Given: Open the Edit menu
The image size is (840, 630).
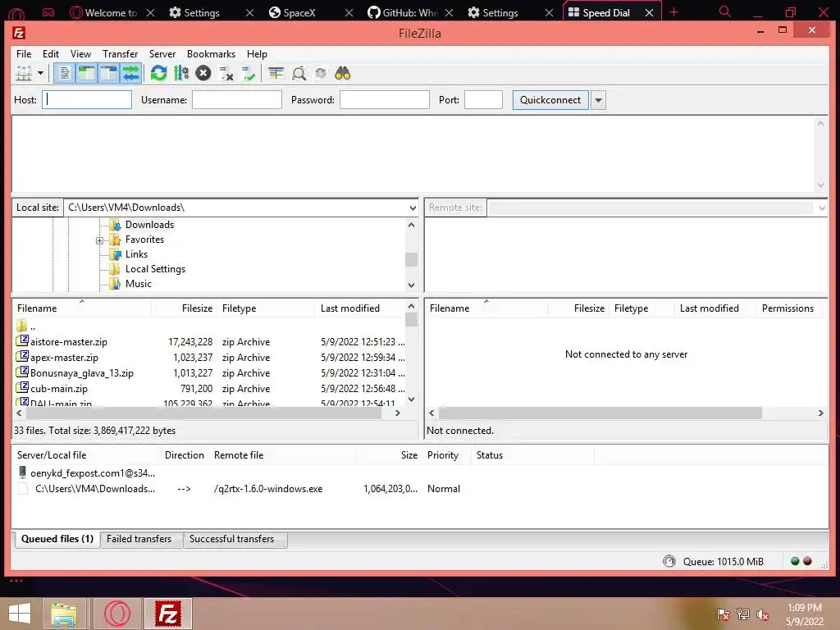Looking at the screenshot, I should 51,54.
